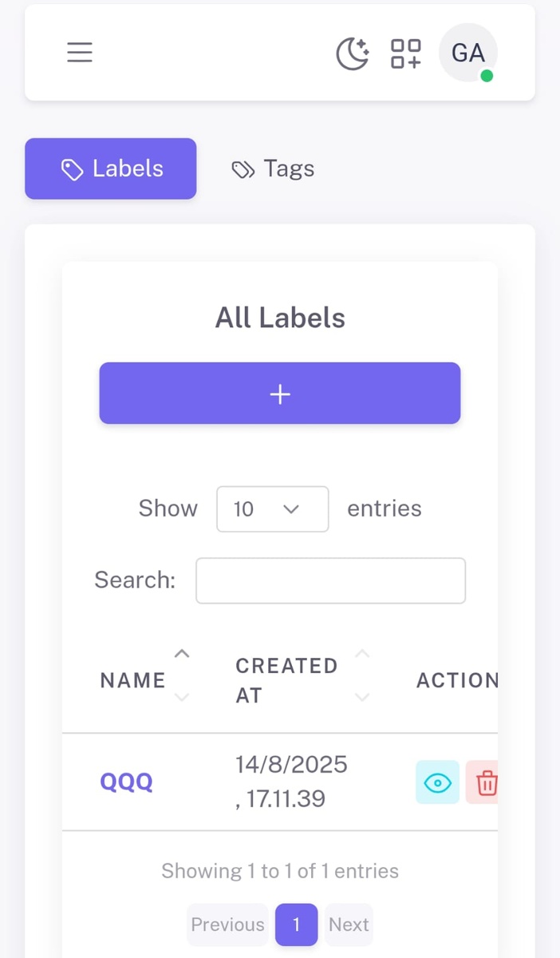
Task: Switch to the Tags tab
Action: tap(274, 168)
